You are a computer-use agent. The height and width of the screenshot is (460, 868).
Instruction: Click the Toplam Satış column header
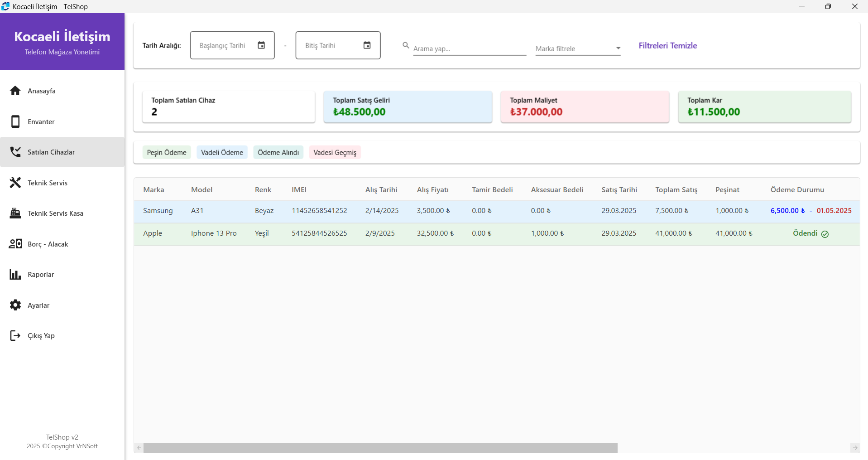(x=676, y=189)
